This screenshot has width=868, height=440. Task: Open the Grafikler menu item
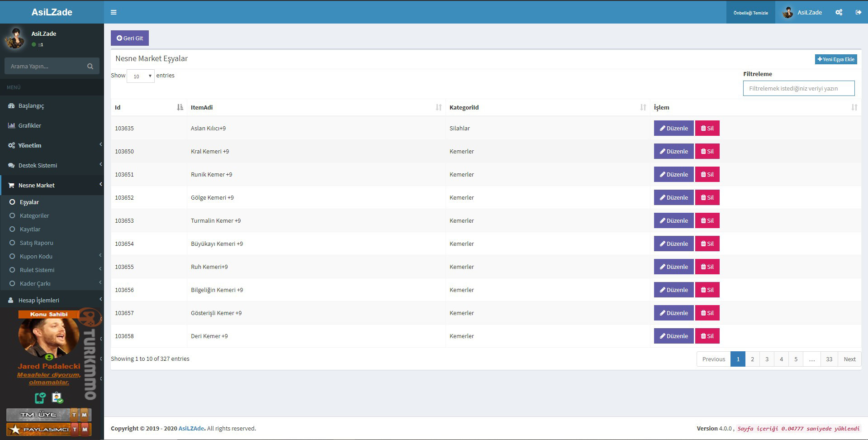pos(52,125)
